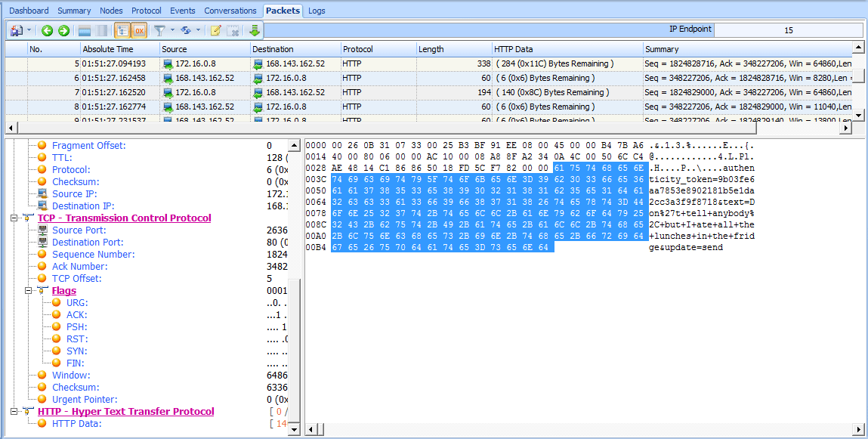Open TCP - Transmission Control Protocol link
This screenshot has height=439, width=868.
coord(124,218)
